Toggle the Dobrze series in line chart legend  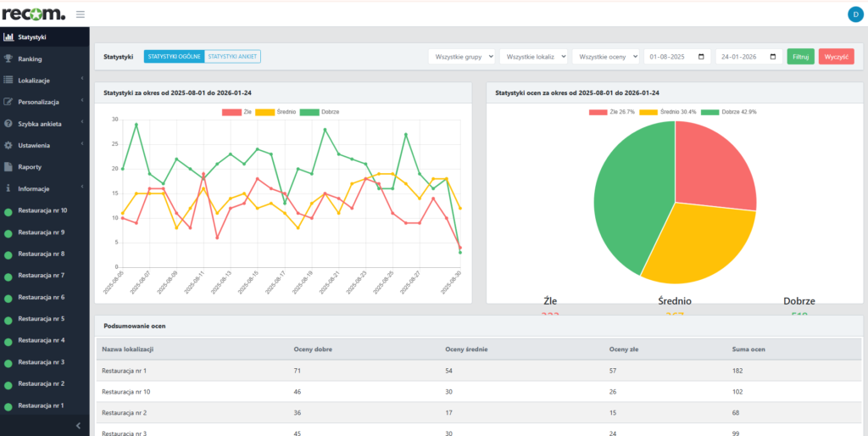click(318, 112)
